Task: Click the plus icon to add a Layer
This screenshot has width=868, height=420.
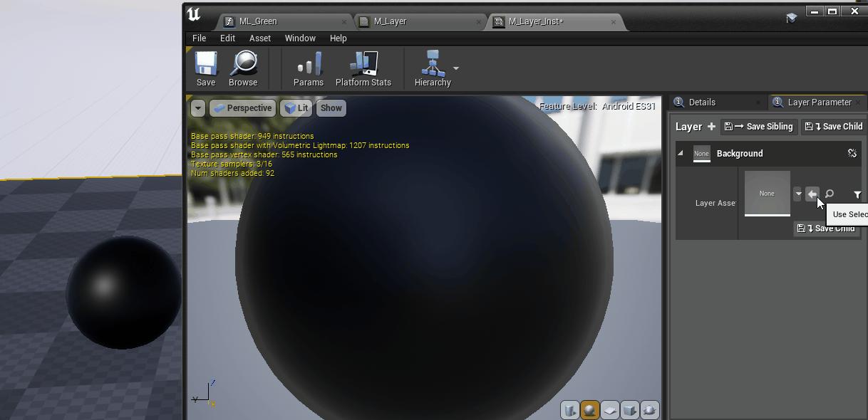Action: (713, 126)
